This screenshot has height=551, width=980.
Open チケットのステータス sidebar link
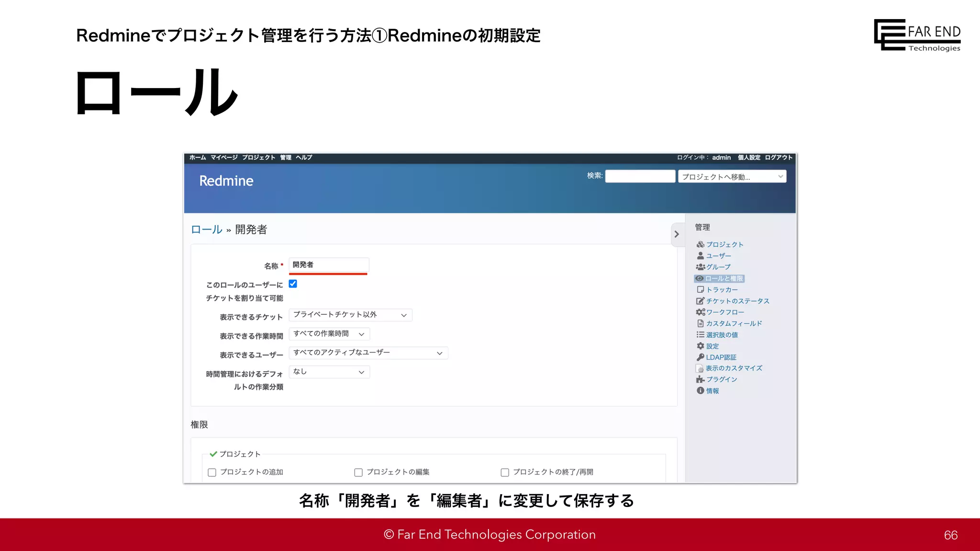tap(738, 301)
